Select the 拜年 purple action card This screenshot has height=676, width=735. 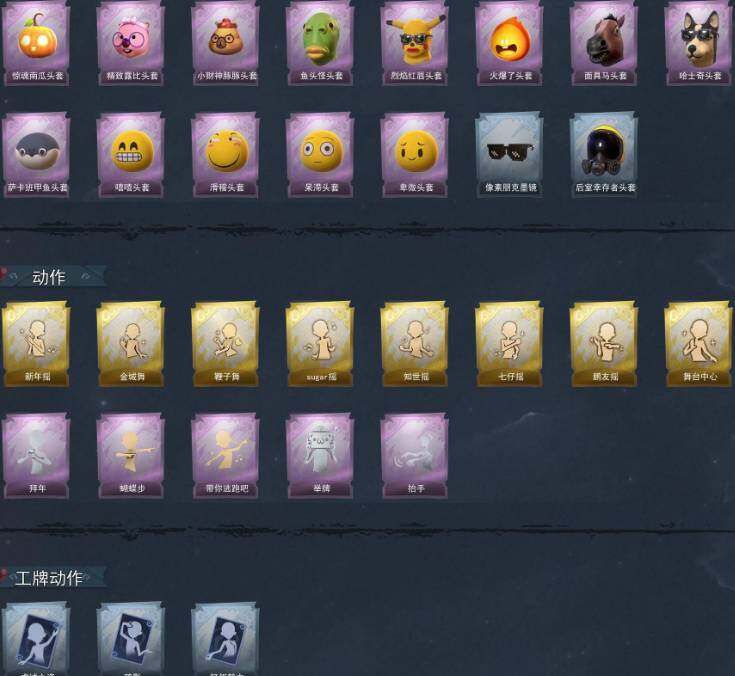click(37, 456)
